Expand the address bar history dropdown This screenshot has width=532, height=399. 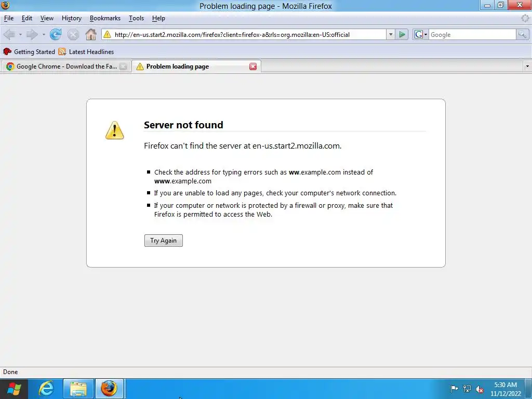[391, 34]
